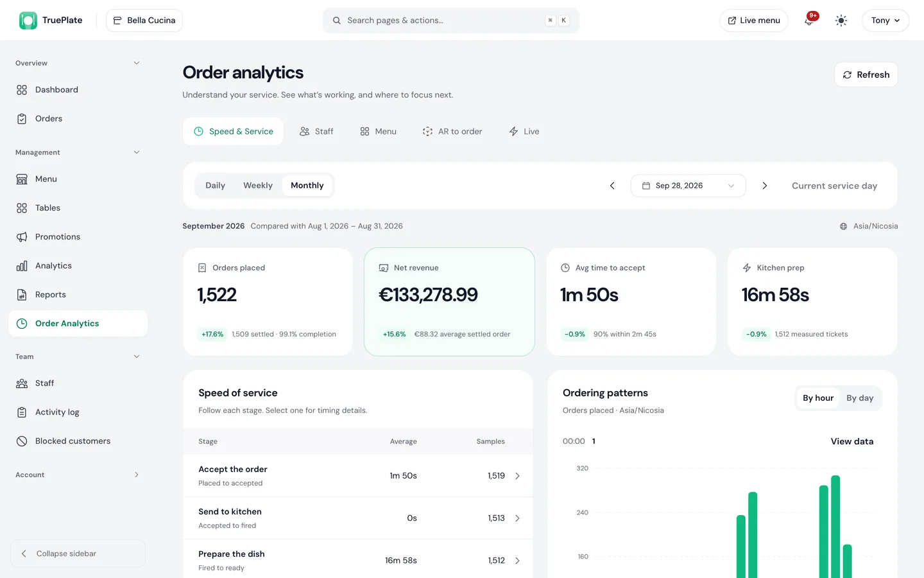
Task: Click the TruePlate logo icon
Action: (x=28, y=21)
